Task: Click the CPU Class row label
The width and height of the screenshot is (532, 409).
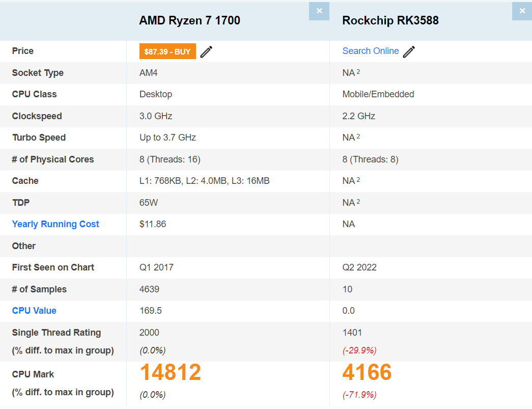Action: (x=34, y=94)
